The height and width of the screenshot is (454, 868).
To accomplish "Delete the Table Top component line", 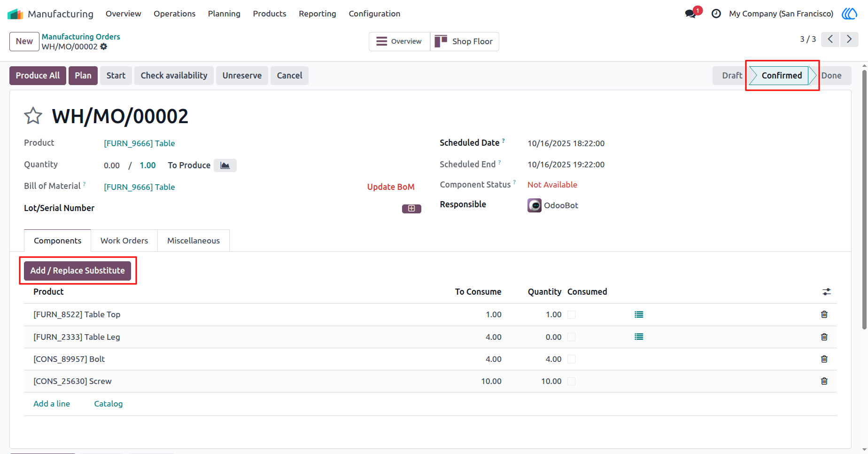I will click(x=824, y=314).
